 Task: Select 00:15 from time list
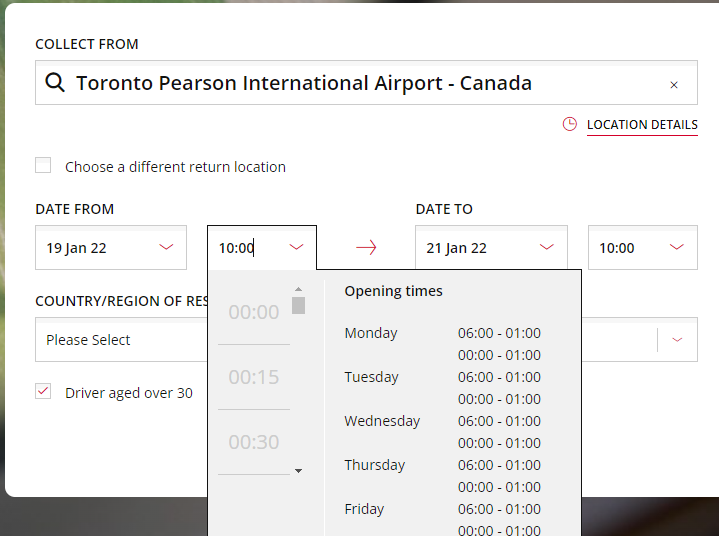click(x=254, y=377)
